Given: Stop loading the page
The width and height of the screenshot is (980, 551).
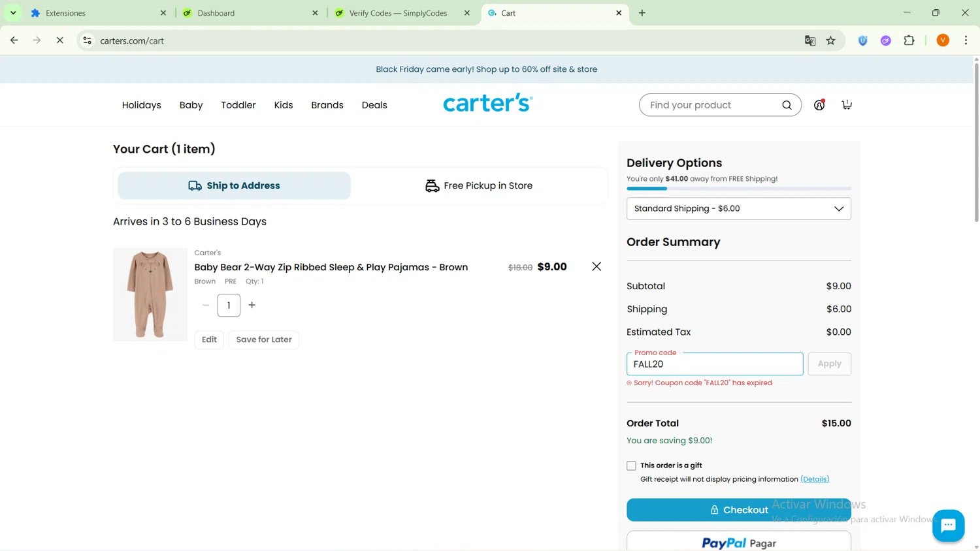Looking at the screenshot, I should (x=59, y=40).
